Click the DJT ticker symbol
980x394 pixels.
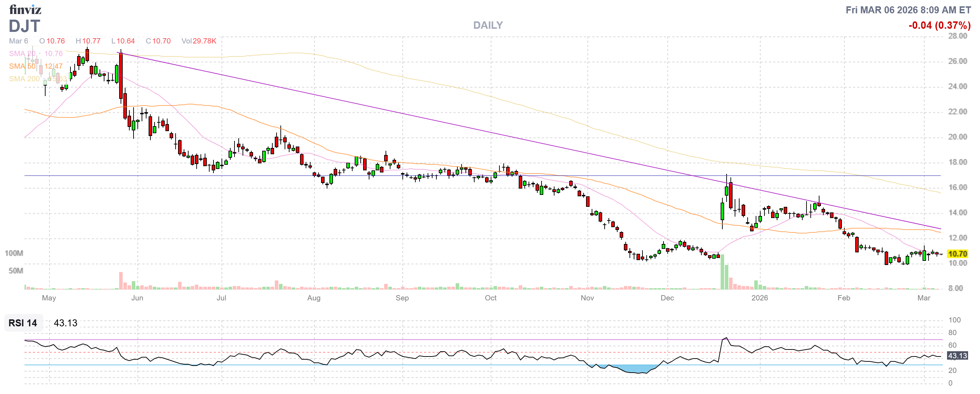(24, 26)
